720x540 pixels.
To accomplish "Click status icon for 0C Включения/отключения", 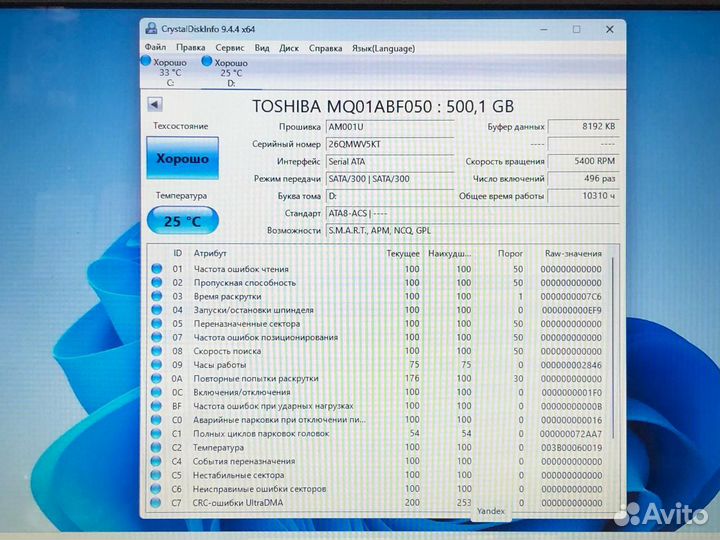I will (x=157, y=392).
